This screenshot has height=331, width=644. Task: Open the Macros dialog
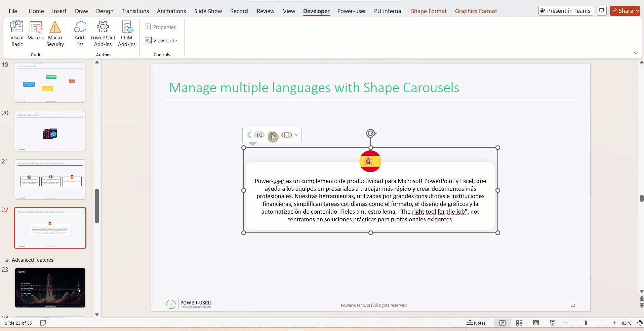(x=36, y=31)
